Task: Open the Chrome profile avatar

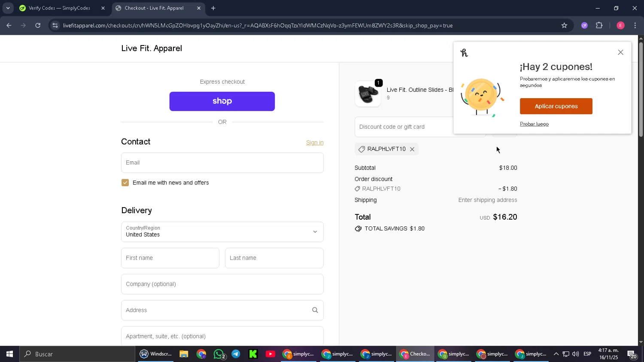Action: coord(620,26)
